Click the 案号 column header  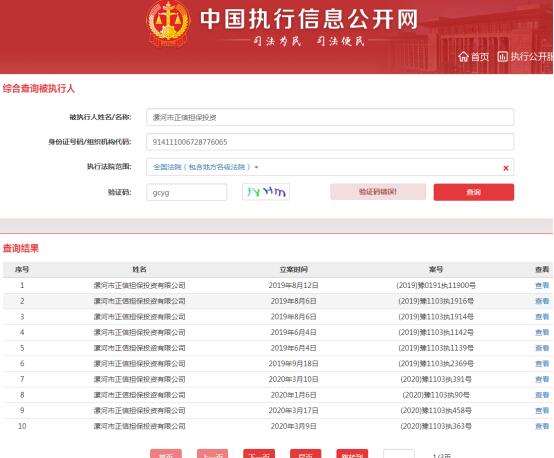pyautogui.click(x=436, y=270)
